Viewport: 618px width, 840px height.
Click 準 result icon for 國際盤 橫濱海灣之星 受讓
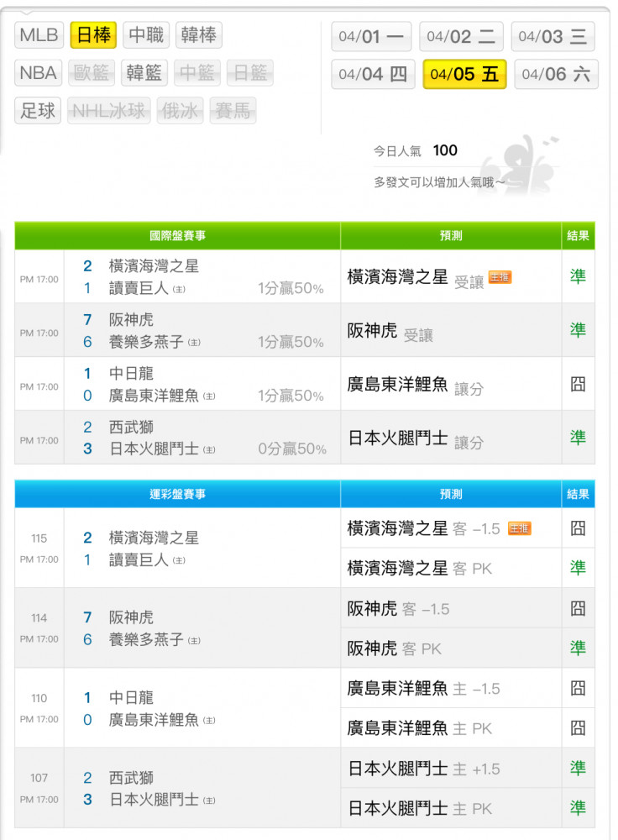[x=578, y=276]
